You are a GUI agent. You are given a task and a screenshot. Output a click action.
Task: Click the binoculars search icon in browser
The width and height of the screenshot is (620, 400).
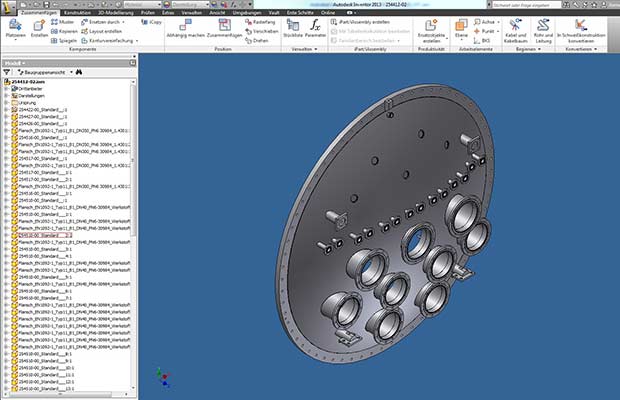point(79,72)
